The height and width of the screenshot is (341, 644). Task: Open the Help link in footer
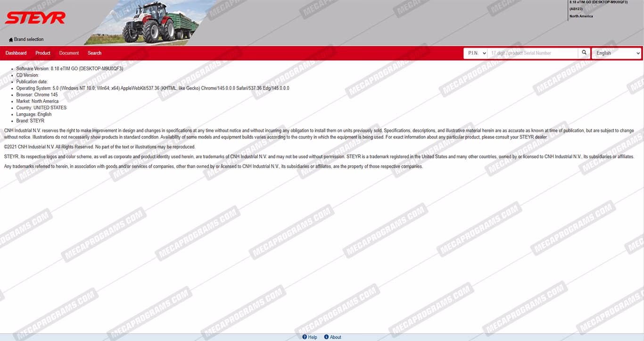[313, 337]
